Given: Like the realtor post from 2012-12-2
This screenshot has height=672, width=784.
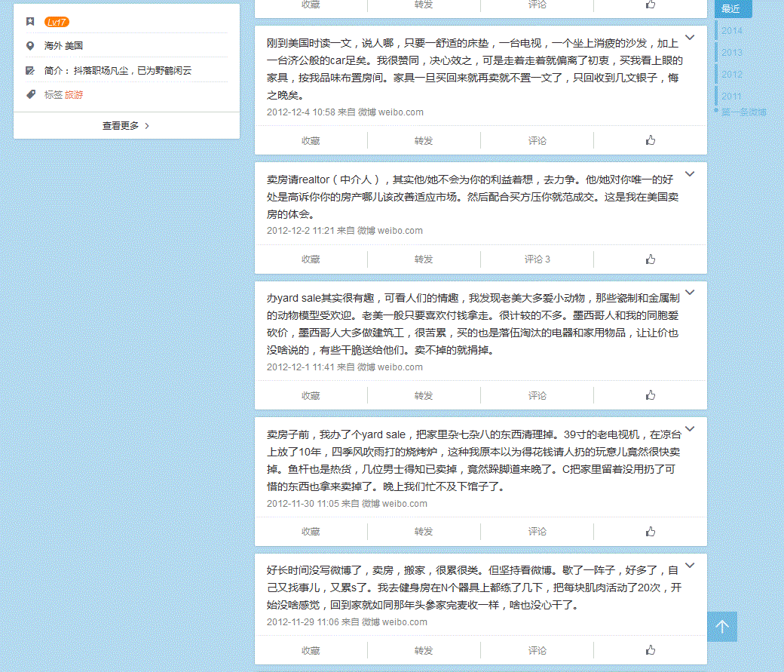Looking at the screenshot, I should point(650,259).
